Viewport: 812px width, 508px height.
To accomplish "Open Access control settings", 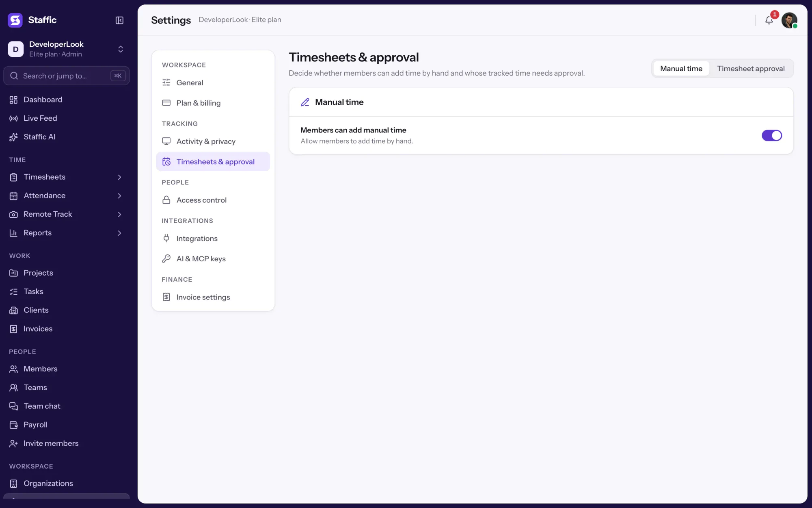I will click(213, 200).
